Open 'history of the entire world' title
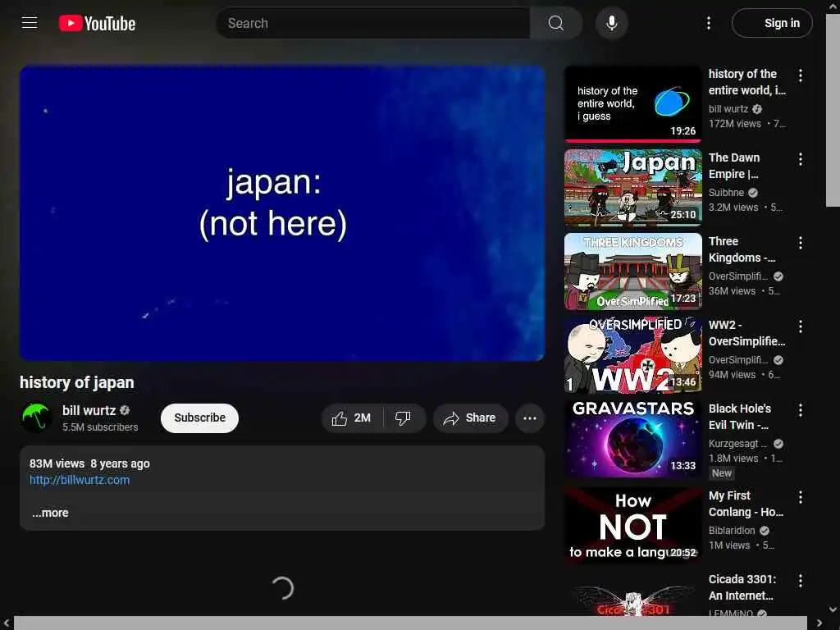Viewport: 840px width, 630px height. [x=746, y=82]
